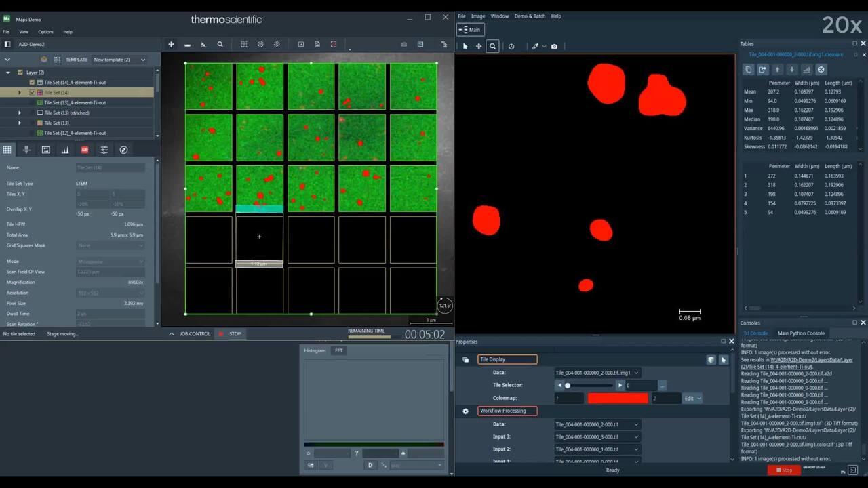Click the Main Python Console tab
This screenshot has width=868, height=488.
(x=801, y=333)
